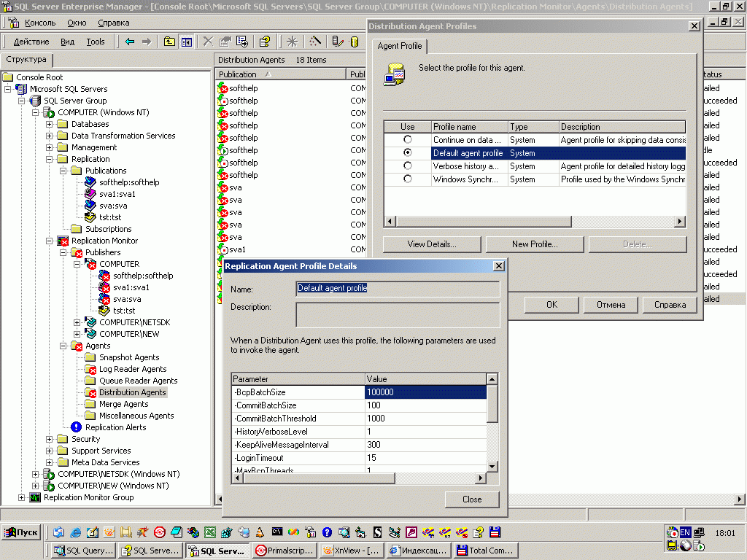Click the softhelp:softhelp publication icon under Publications

(x=90, y=182)
